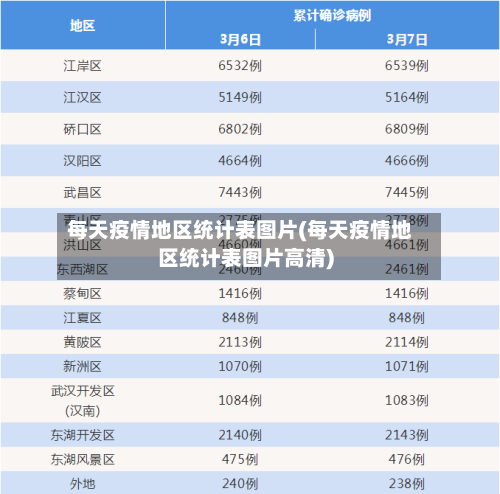Select the 7445例 cell
The height and width of the screenshot is (494, 500).
click(407, 192)
